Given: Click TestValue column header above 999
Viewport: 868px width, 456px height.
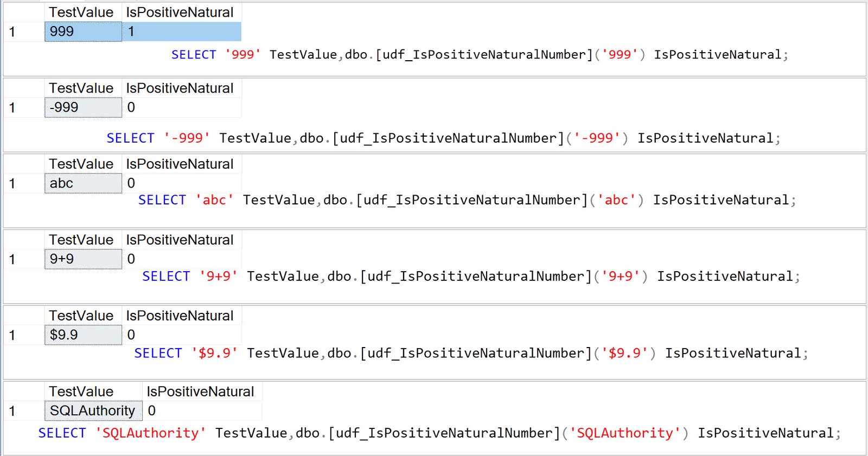Looking at the screenshot, I should tap(83, 12).
